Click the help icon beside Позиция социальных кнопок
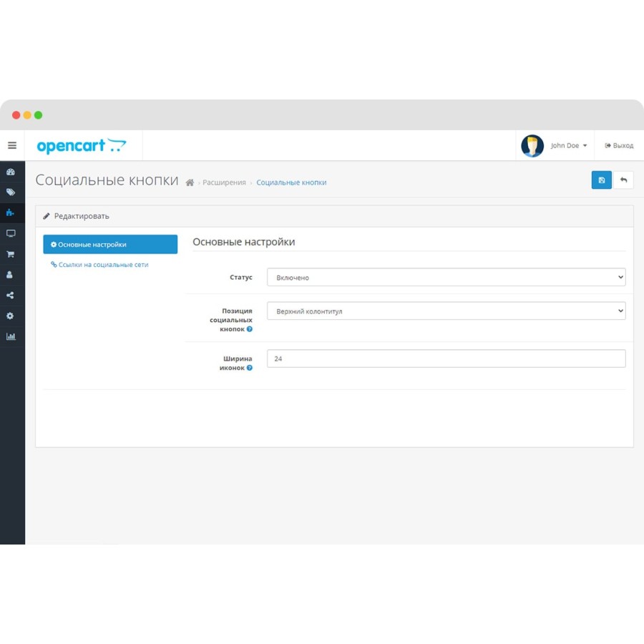 249,329
